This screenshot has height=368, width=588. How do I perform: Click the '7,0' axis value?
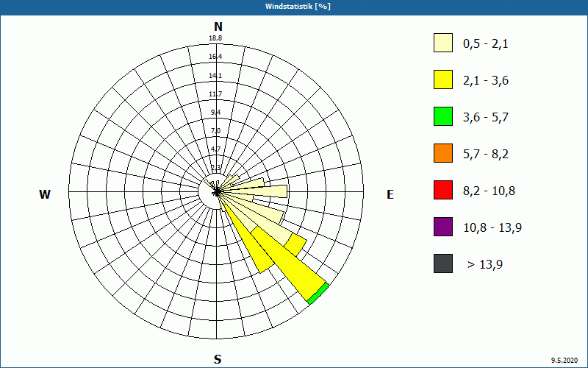(x=215, y=131)
